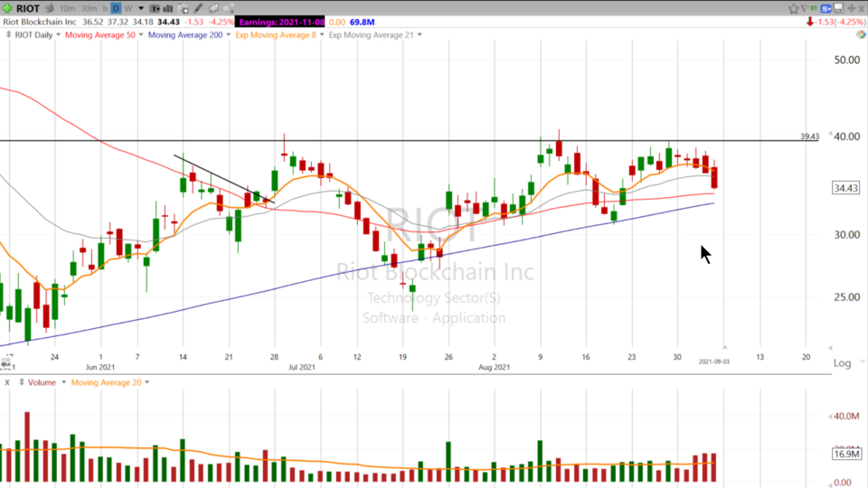868x488 pixels.
Task: Click the Exp Moving Average 8 label
Action: pos(276,35)
